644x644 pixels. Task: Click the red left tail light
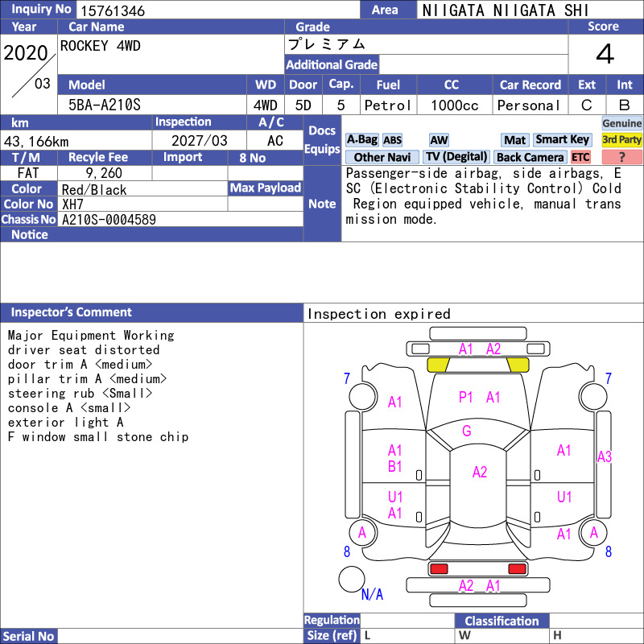point(438,569)
